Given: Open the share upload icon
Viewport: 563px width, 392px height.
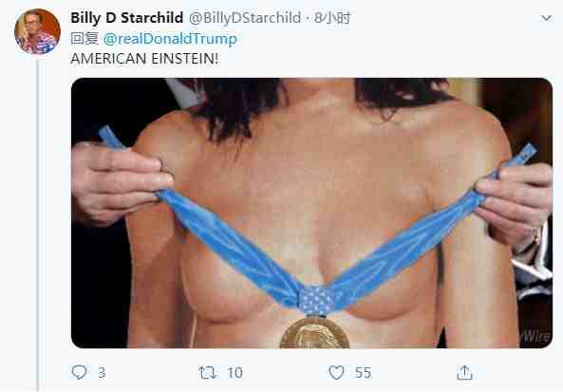Looking at the screenshot, I should 464,373.
